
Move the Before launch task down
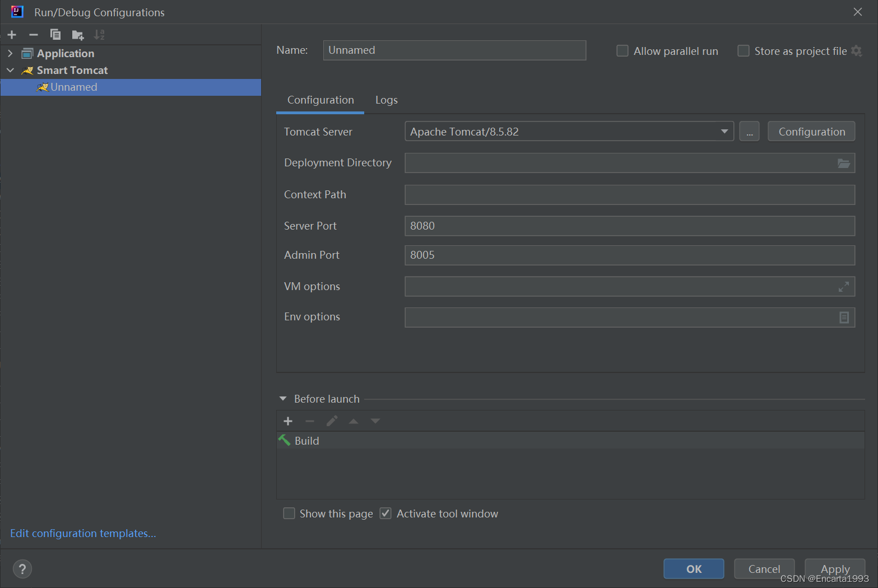(x=375, y=421)
